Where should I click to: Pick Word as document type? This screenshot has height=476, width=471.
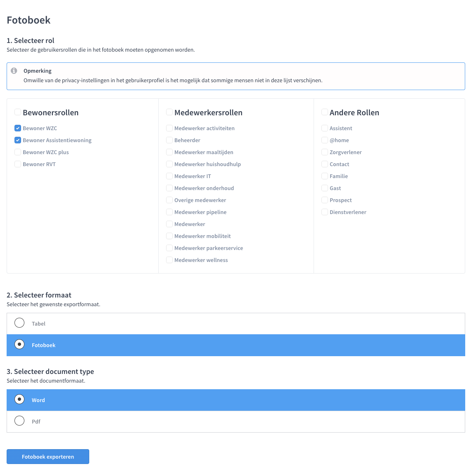[236, 400]
